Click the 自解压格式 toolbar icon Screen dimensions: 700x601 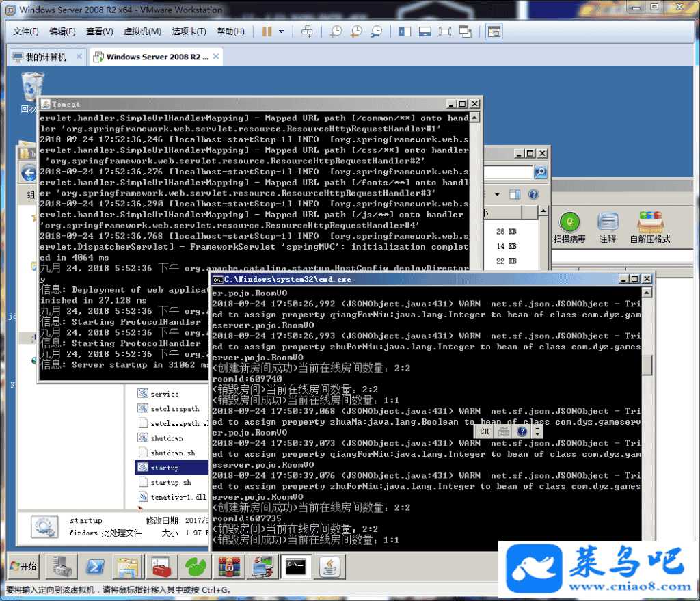click(x=649, y=228)
